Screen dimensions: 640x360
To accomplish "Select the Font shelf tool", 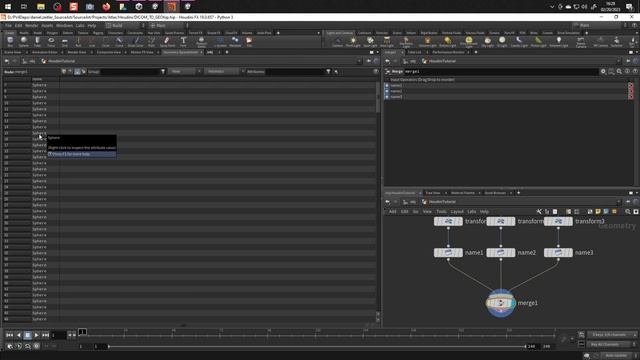I will click(x=183, y=41).
